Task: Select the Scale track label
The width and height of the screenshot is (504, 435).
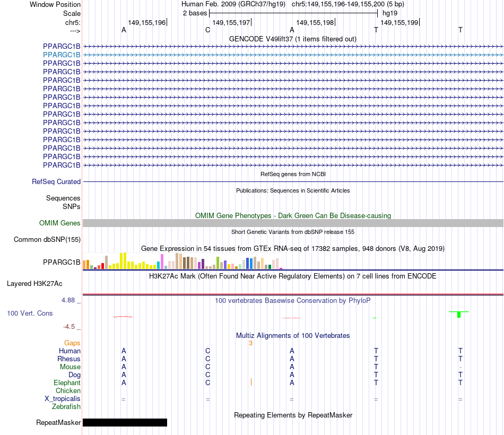Action: click(72, 13)
